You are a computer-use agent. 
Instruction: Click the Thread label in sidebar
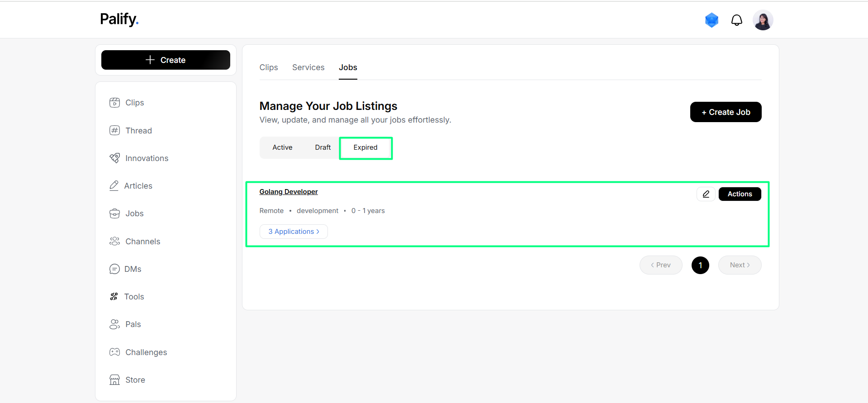pyautogui.click(x=138, y=131)
